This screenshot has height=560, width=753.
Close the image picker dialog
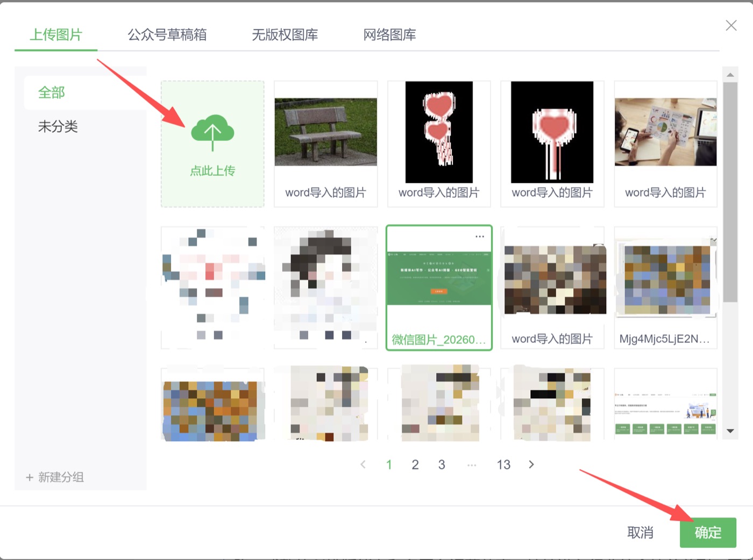[x=731, y=25]
